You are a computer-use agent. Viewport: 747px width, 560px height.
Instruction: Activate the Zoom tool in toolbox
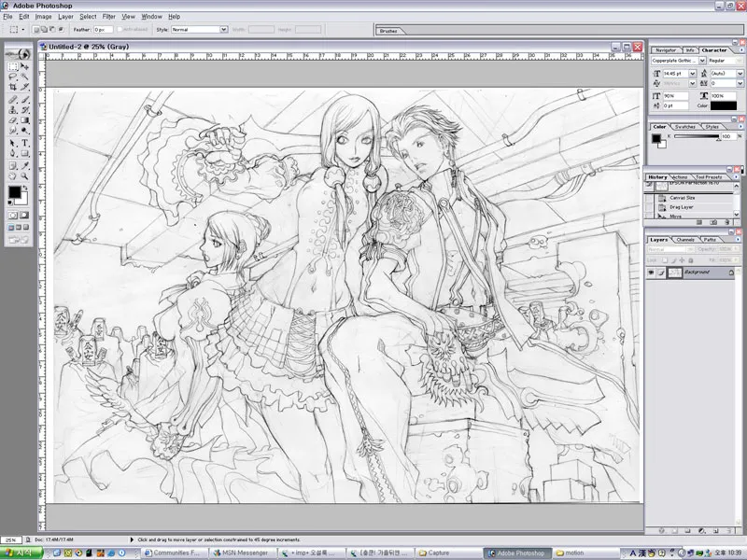tap(25, 175)
